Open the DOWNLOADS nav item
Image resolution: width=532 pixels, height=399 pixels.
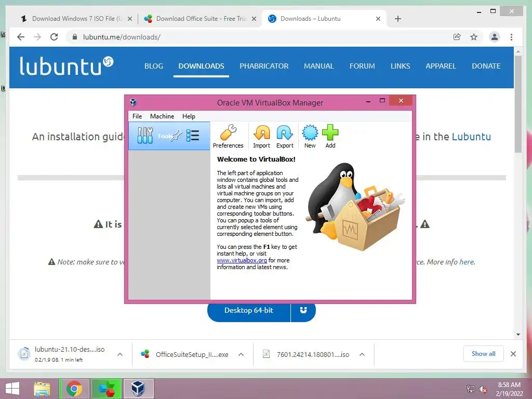201,66
